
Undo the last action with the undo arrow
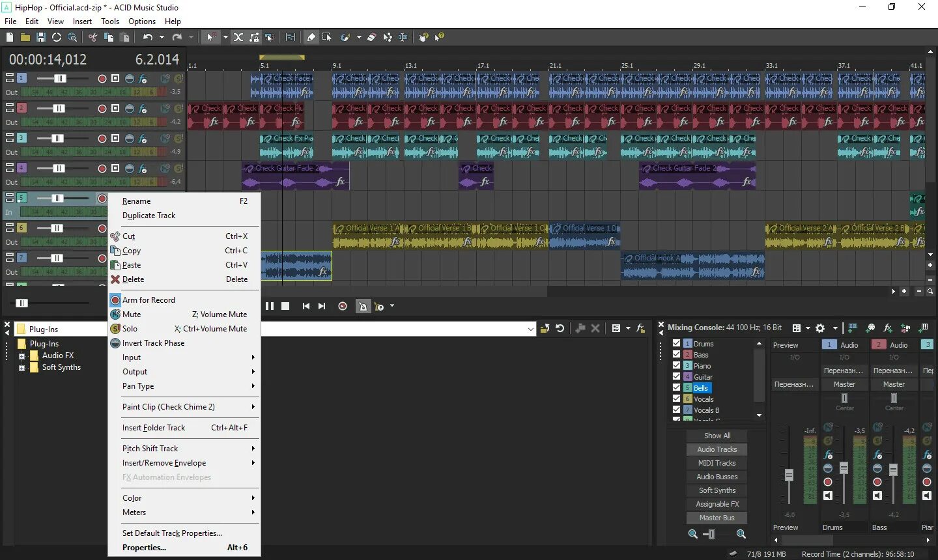click(x=148, y=38)
